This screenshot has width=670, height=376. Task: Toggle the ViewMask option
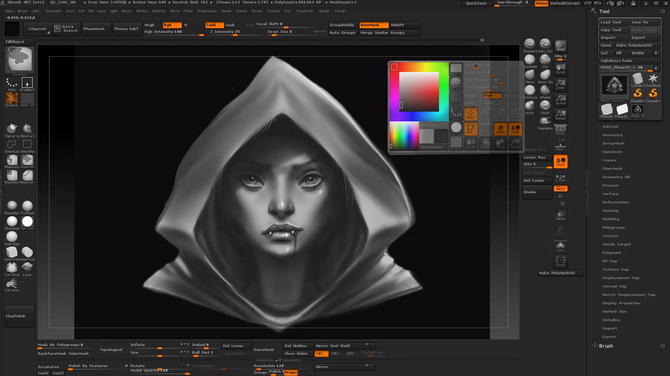[x=374, y=25]
